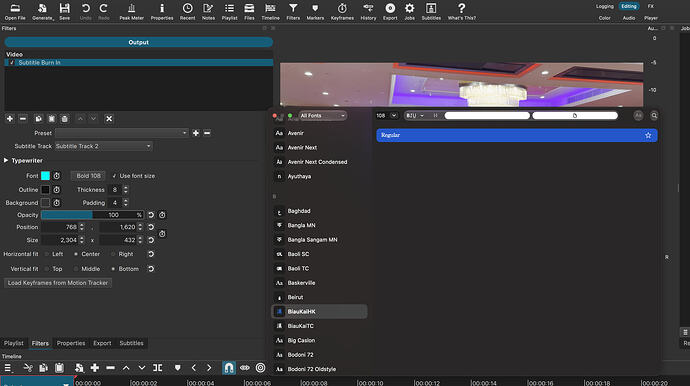The width and height of the screenshot is (690, 386).
Task: Open File from the main toolbar
Action: click(x=15, y=12)
